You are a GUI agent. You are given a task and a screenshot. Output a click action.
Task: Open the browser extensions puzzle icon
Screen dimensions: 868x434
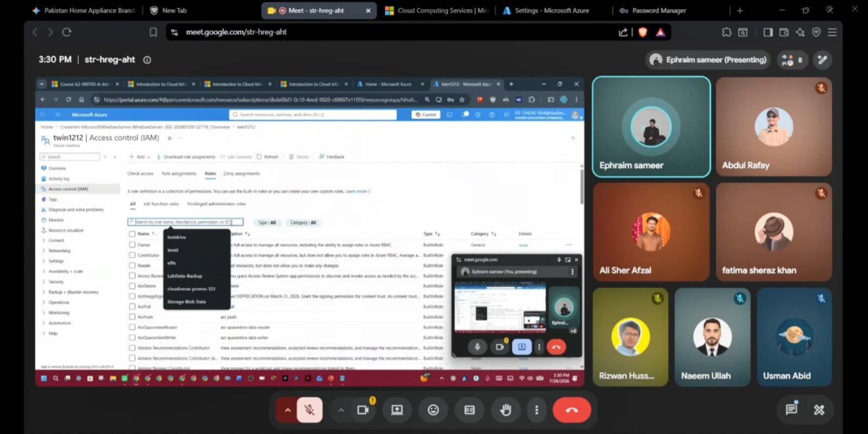pyautogui.click(x=726, y=32)
